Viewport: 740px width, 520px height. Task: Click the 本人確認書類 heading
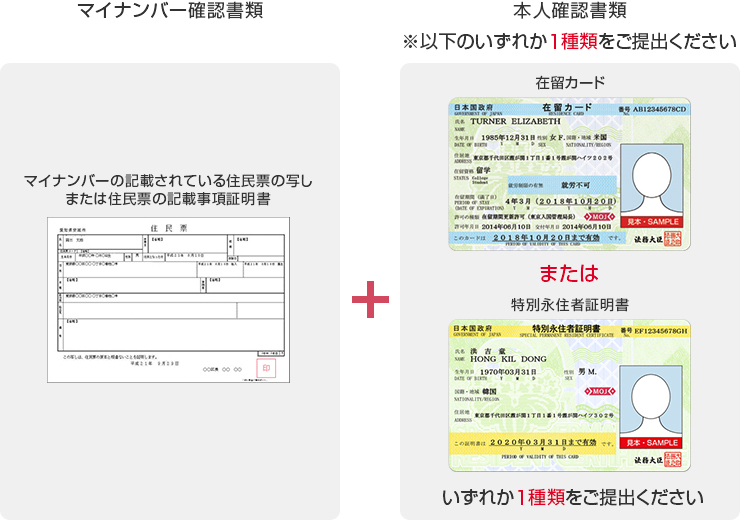(x=570, y=10)
